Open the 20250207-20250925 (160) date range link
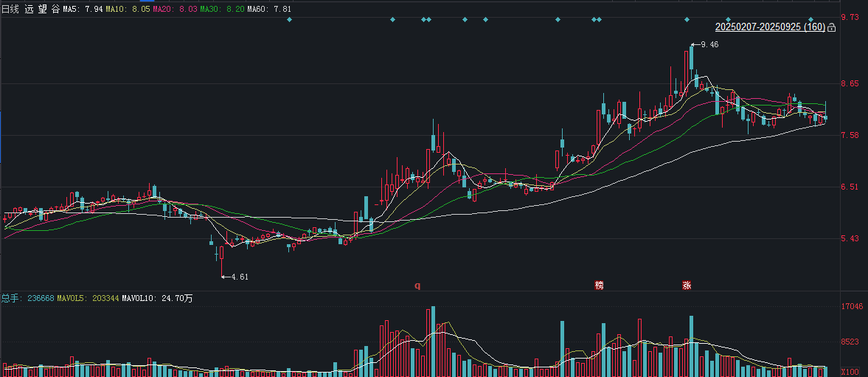Viewport: 868px width, 377px height. (770, 27)
